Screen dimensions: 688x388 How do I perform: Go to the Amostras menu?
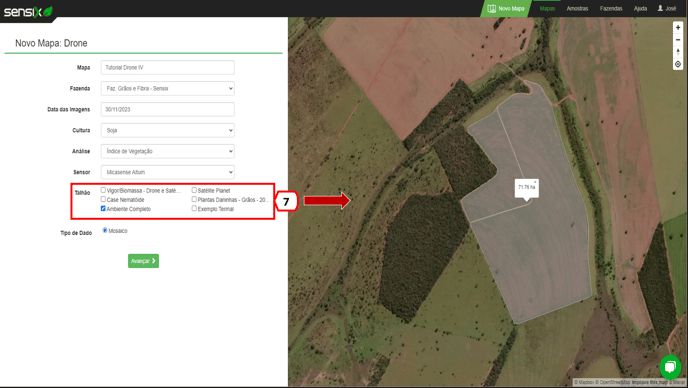coord(577,8)
